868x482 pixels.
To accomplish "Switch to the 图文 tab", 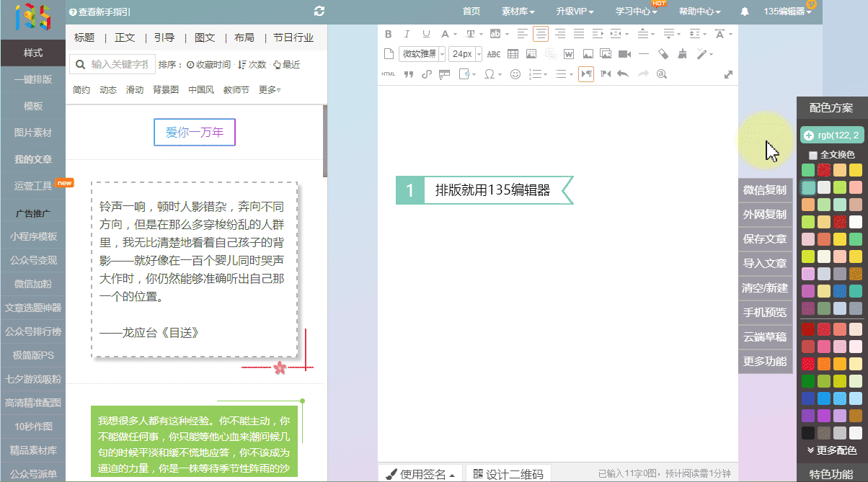I will pos(205,37).
